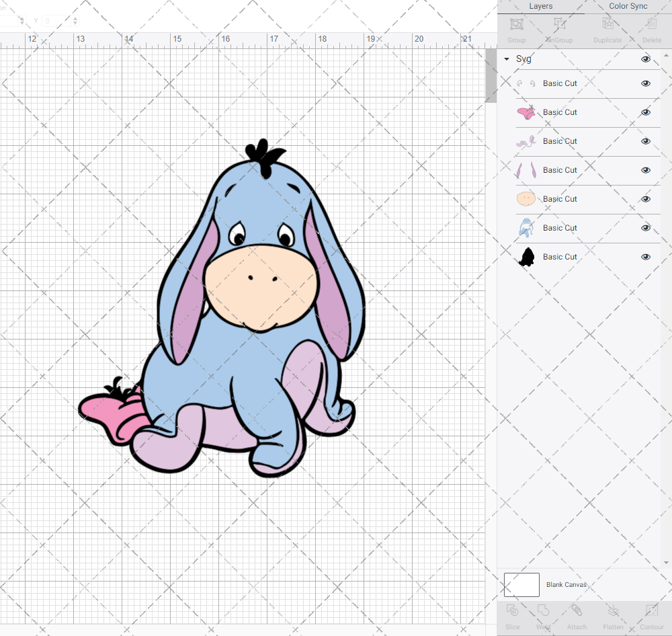Hide the peach muzzle Basic Cut layer
The image size is (672, 636).
(x=645, y=199)
